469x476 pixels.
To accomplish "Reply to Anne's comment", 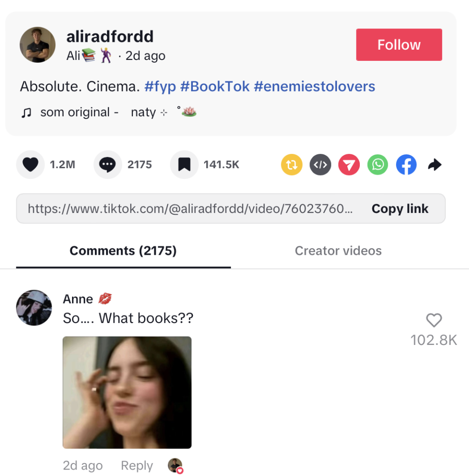I will pyautogui.click(x=137, y=465).
